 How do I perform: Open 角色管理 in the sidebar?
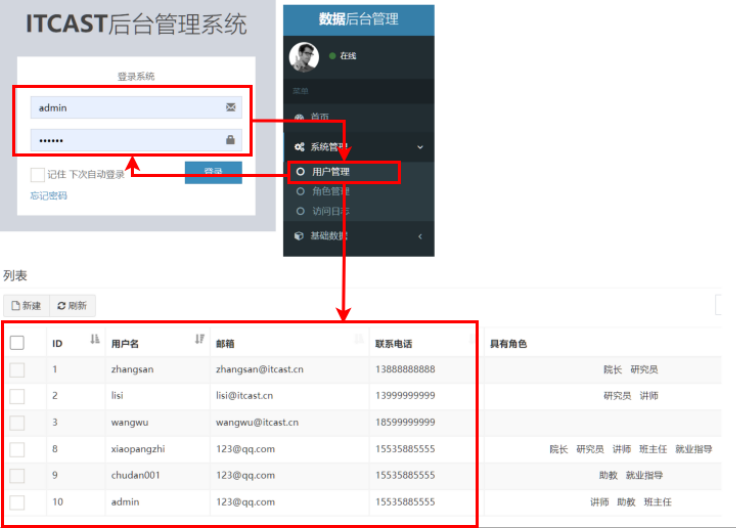[331, 191]
